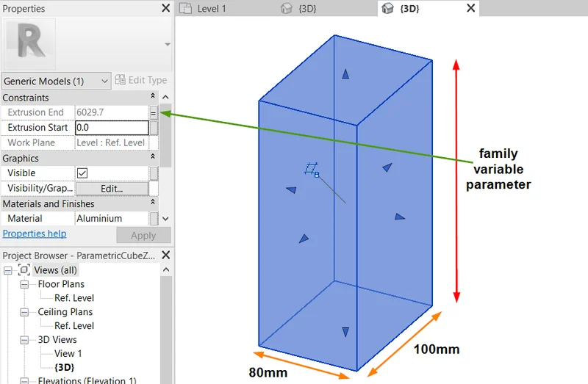
Task: Click the Edit Type button
Action: click(x=141, y=80)
